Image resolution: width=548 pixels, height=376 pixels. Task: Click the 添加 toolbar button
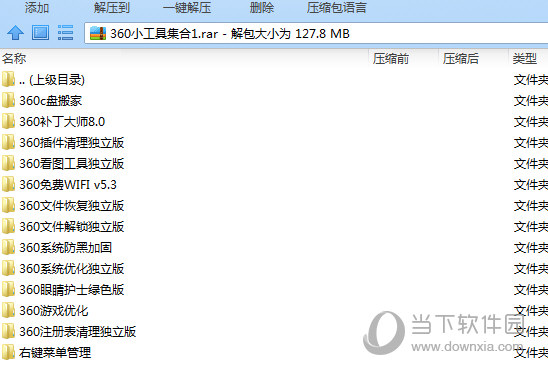[37, 7]
